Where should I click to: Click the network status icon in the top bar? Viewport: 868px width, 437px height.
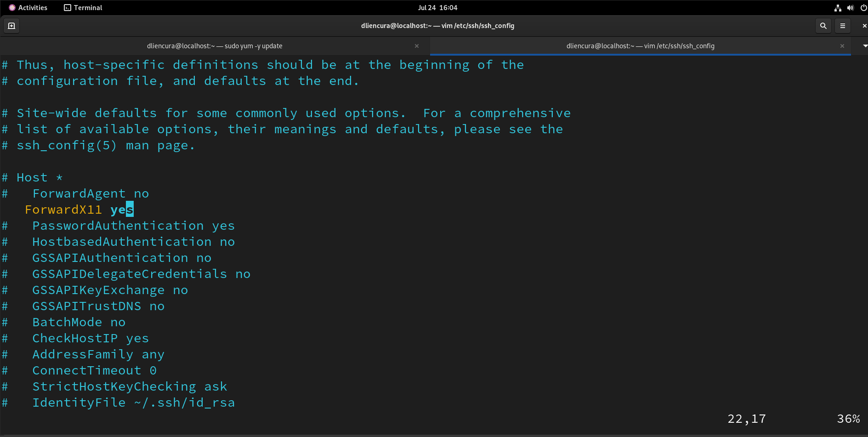(838, 8)
